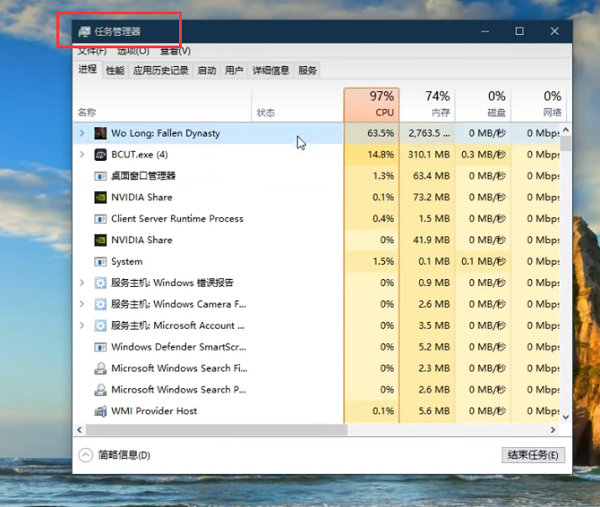The image size is (600, 507).
Task: Click the Windows Defender SmartScreen icon
Action: [x=101, y=347]
